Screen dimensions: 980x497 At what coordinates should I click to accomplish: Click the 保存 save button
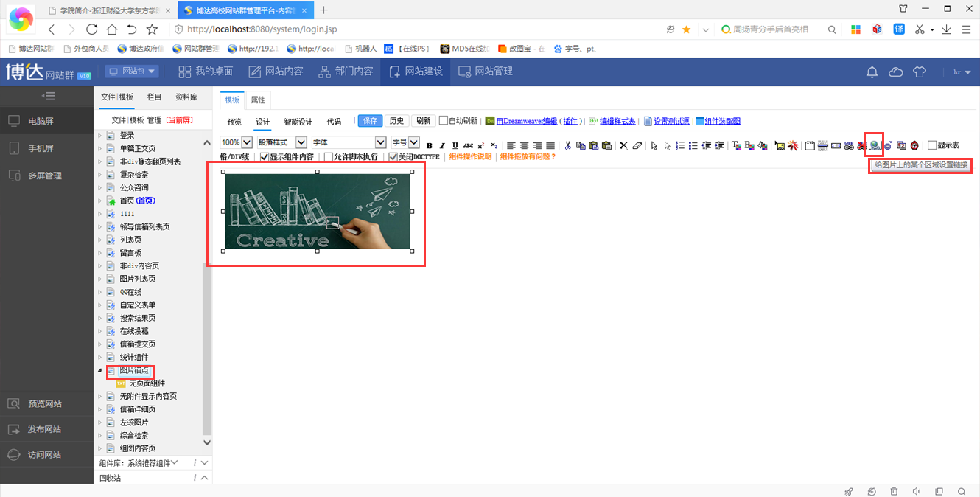coord(370,121)
